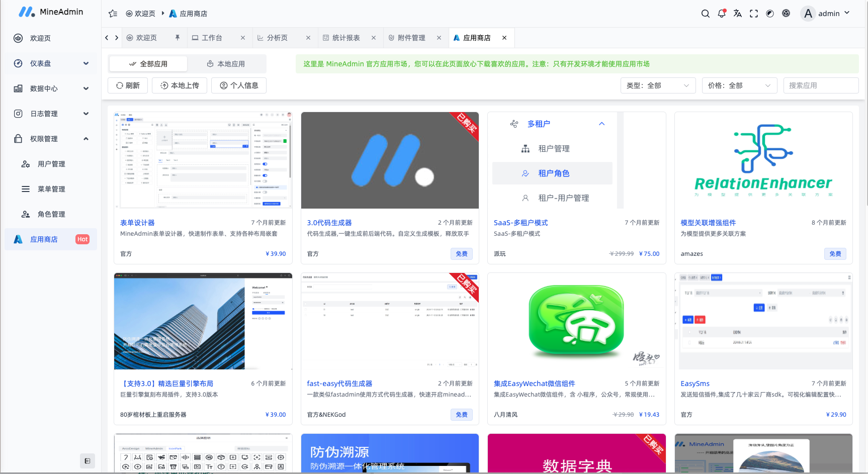
Task: Click the notification bell icon
Action: point(721,13)
